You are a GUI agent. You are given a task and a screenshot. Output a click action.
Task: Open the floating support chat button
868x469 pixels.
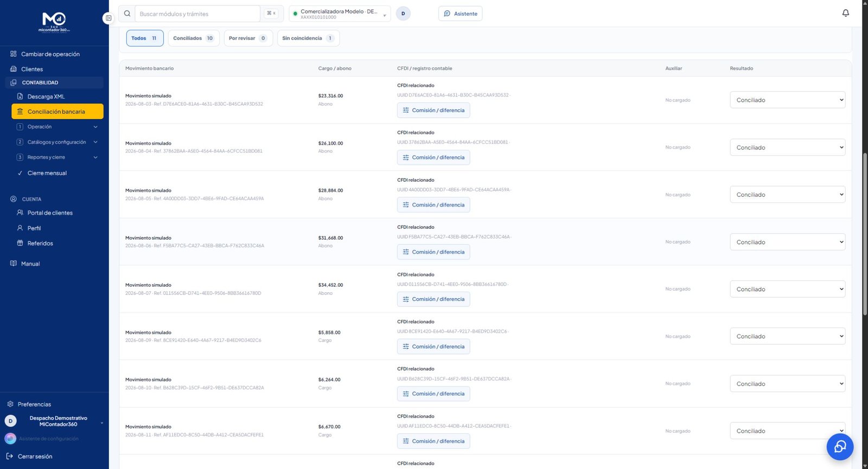pyautogui.click(x=840, y=446)
